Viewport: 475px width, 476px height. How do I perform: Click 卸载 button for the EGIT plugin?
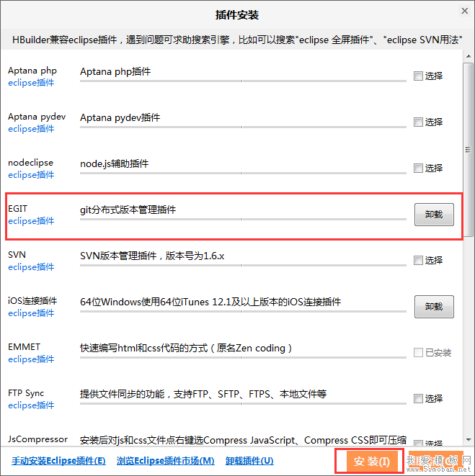click(x=434, y=215)
